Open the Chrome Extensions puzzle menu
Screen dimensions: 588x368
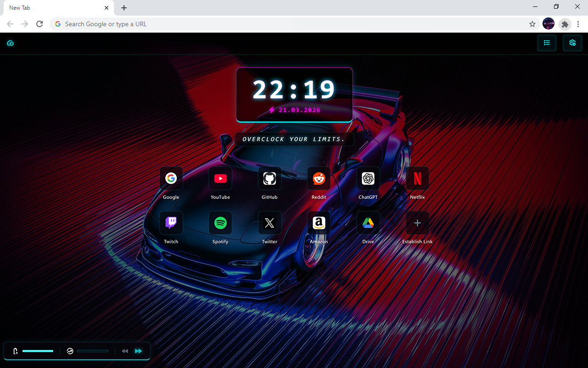click(x=565, y=24)
